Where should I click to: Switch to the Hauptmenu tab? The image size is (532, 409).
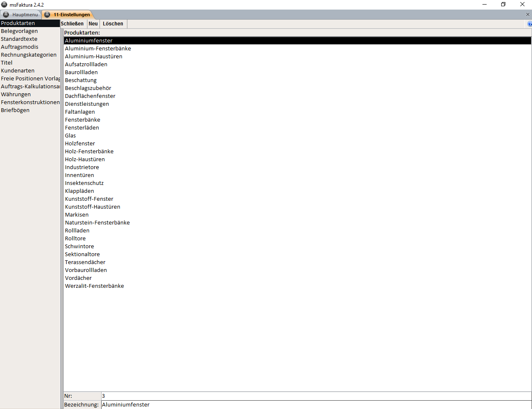coord(21,15)
